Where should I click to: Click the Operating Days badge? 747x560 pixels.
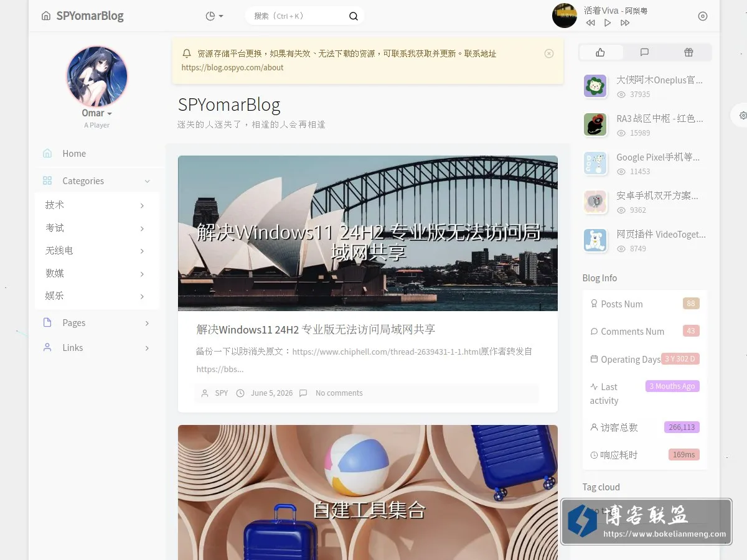pos(680,358)
